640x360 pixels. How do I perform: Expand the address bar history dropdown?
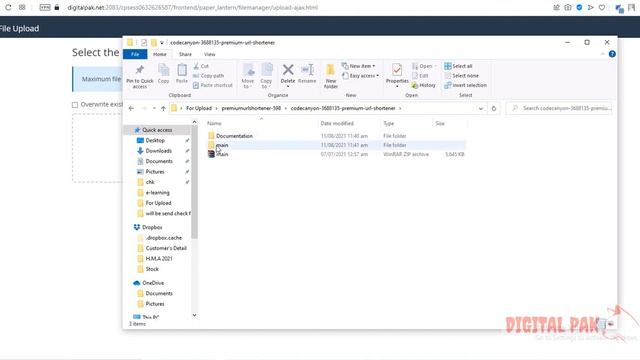point(481,109)
